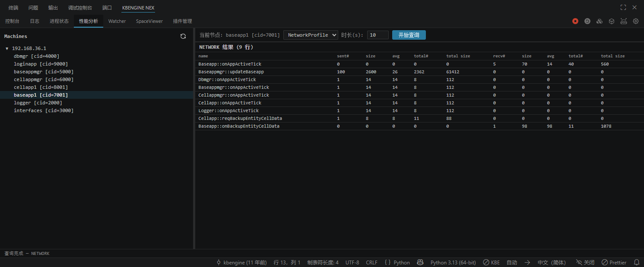Screen dimensions: 644x267
Task: Switch to the 调试控制台 tab
Action: (80, 8)
